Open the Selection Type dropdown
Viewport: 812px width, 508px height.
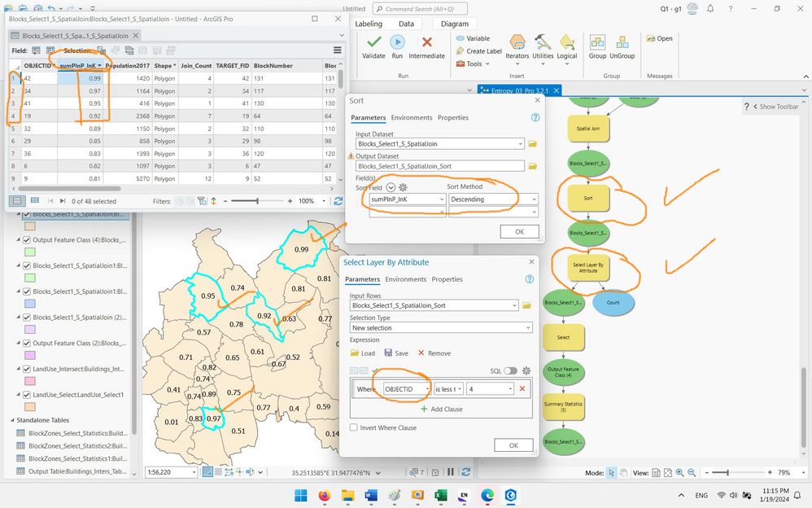pos(441,327)
